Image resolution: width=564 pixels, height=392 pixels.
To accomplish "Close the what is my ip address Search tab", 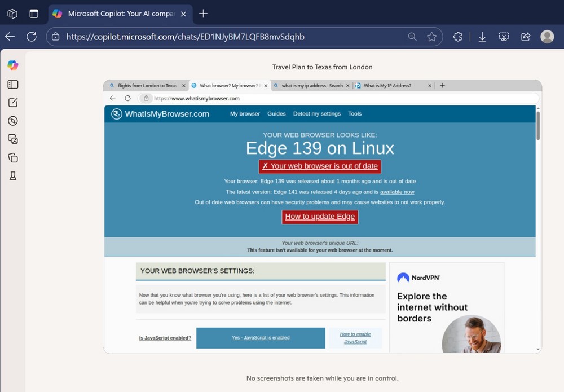I will click(348, 86).
